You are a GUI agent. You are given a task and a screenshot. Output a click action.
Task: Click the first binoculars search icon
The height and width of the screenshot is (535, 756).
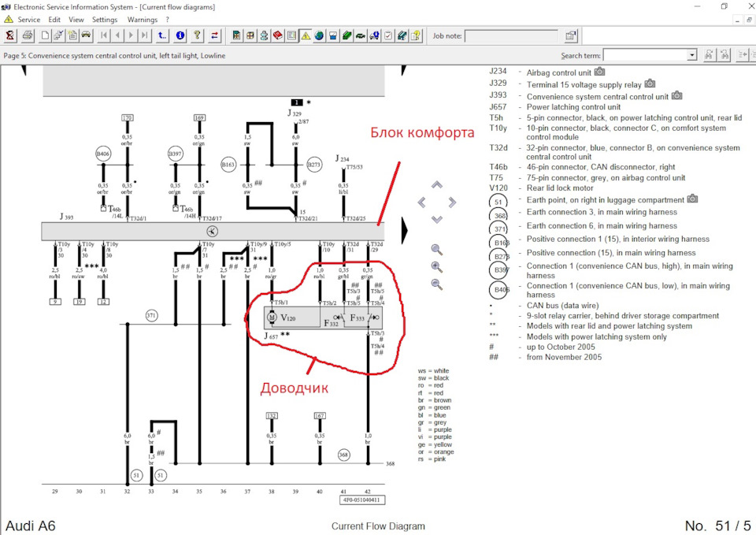(709, 55)
